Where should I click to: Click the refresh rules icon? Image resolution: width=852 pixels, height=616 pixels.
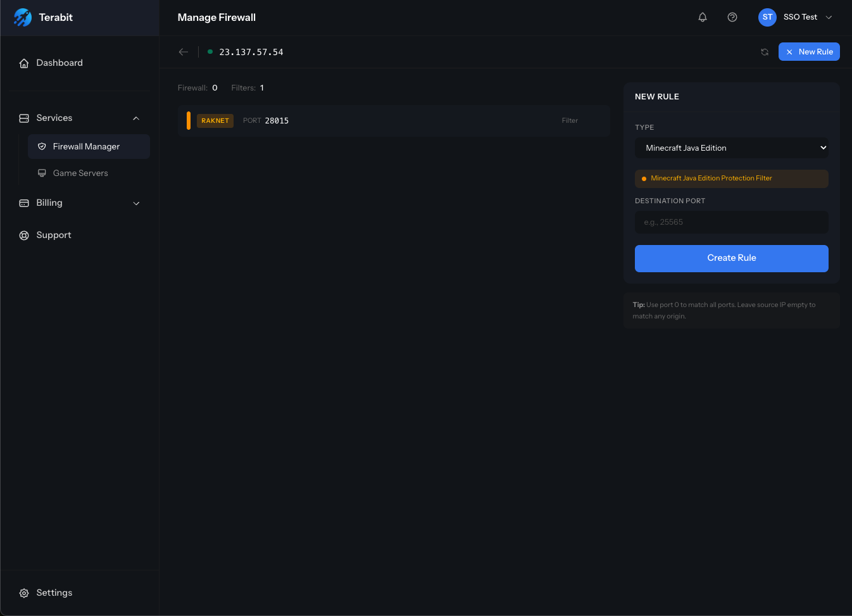765,52
